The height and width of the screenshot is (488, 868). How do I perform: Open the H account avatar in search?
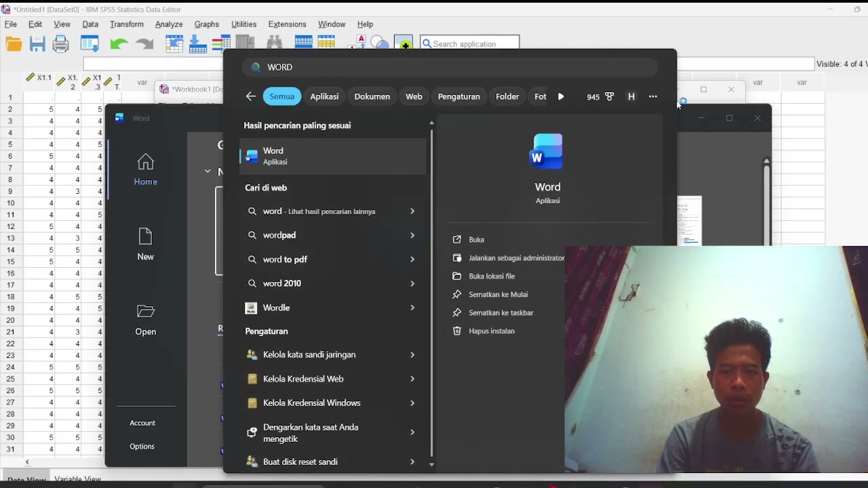(631, 96)
